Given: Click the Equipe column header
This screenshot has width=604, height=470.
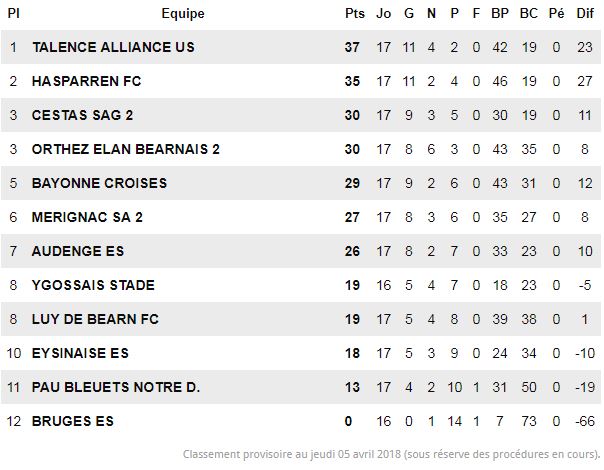Looking at the screenshot, I should pyautogui.click(x=183, y=13).
